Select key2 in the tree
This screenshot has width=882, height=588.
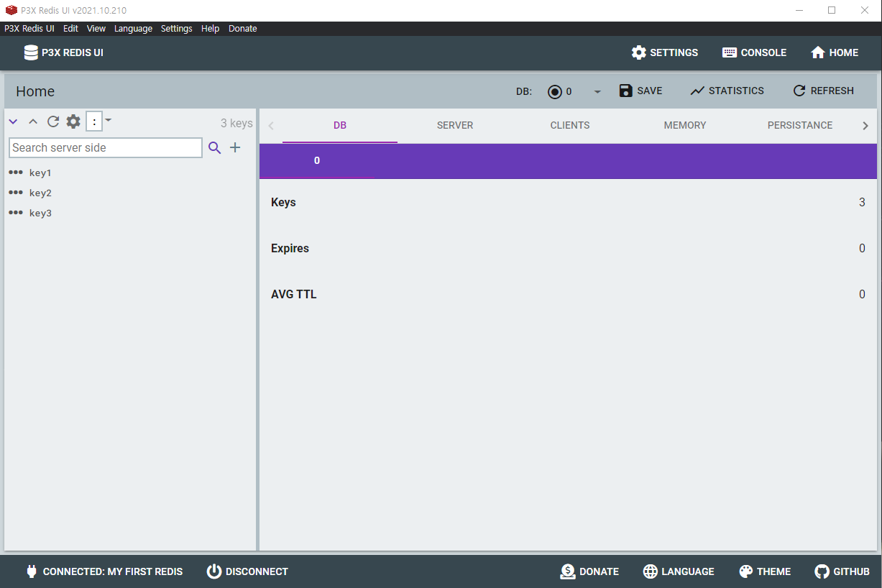[40, 193]
